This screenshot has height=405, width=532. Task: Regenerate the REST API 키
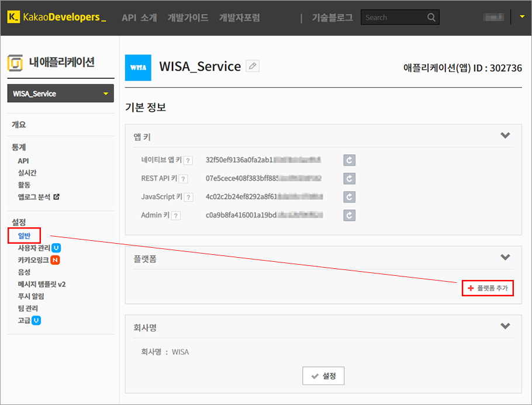click(x=349, y=178)
